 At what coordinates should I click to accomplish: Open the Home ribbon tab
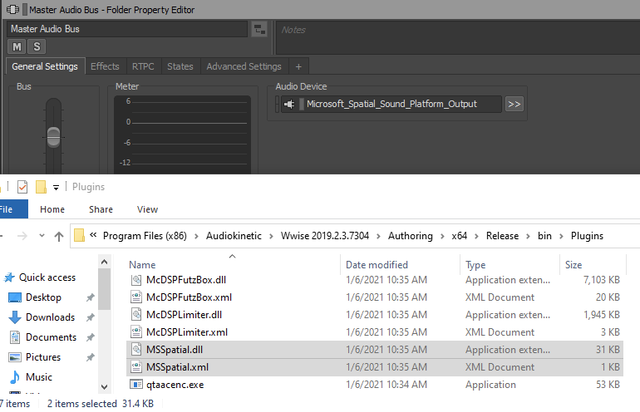click(x=52, y=209)
